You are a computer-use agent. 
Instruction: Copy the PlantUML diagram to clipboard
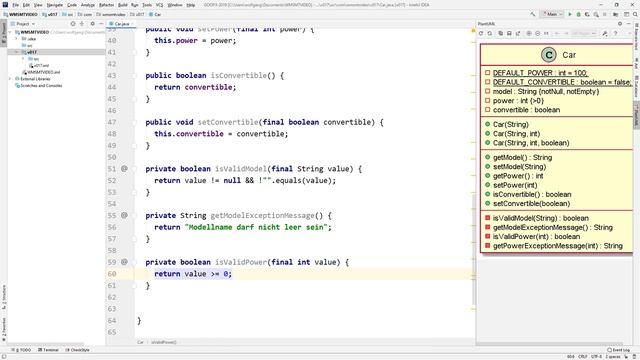click(x=500, y=33)
